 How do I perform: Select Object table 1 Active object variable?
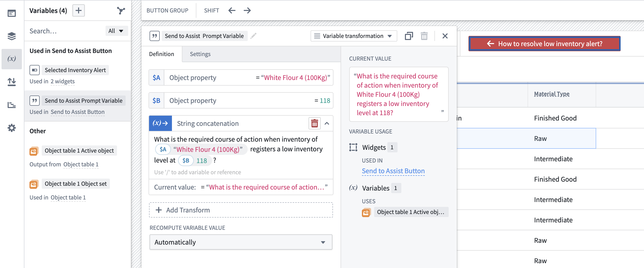79,151
